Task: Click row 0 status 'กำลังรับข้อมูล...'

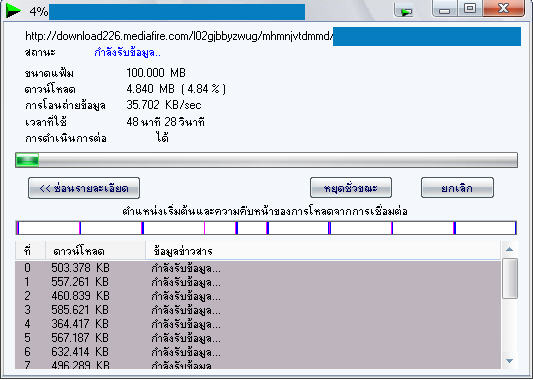Action: [186, 269]
